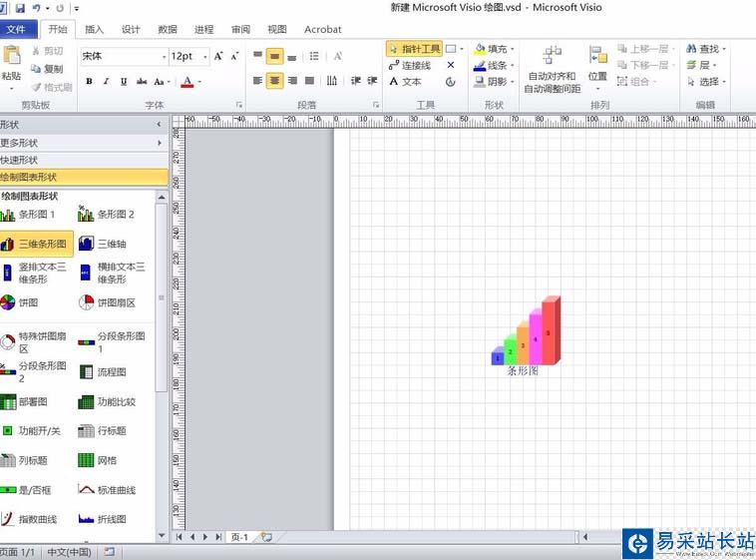This screenshot has height=560, width=756.
Task: Click the shapes panel scroll down arrow
Action: [x=162, y=536]
